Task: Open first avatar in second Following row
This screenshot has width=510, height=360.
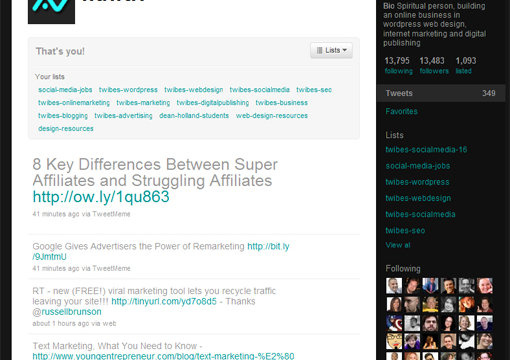Action: pyautogui.click(x=394, y=304)
